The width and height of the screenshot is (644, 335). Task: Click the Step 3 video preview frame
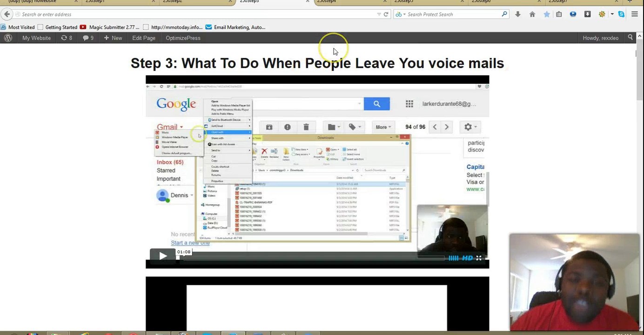(317, 172)
